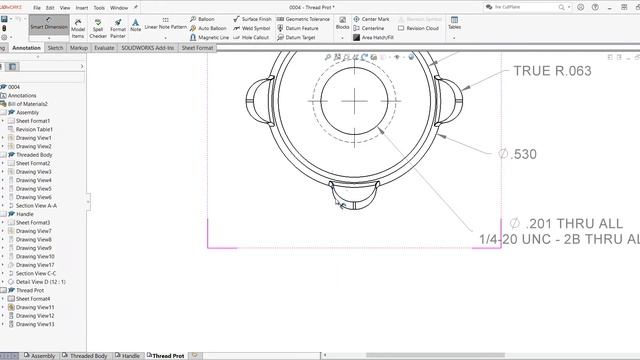Run the Spell Checker

click(x=98, y=28)
